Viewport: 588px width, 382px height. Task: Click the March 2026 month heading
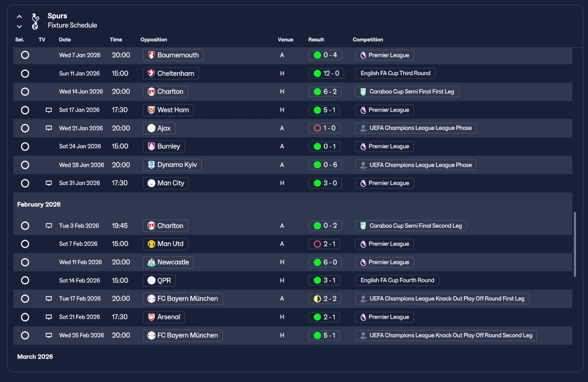[x=35, y=357]
